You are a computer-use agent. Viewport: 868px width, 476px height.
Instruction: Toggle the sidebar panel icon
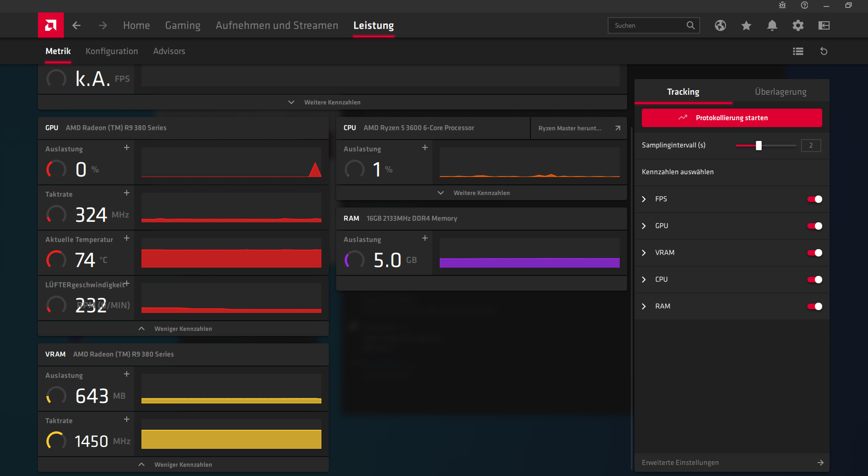pos(824,25)
